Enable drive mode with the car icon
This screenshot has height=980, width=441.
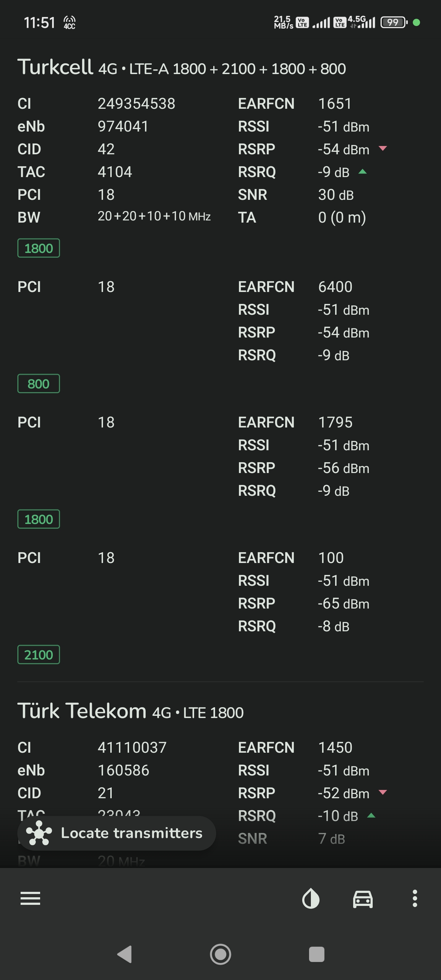pyautogui.click(x=363, y=899)
